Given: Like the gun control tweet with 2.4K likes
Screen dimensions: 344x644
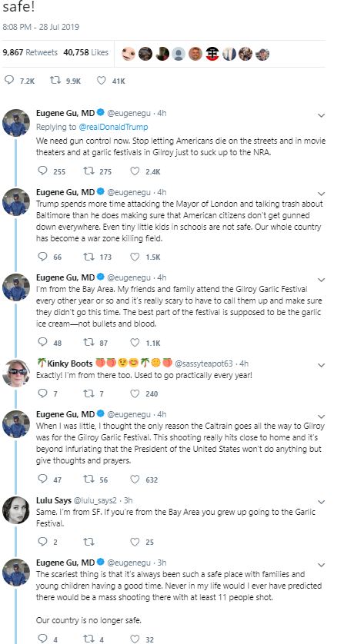Looking at the screenshot, I should coord(135,171).
